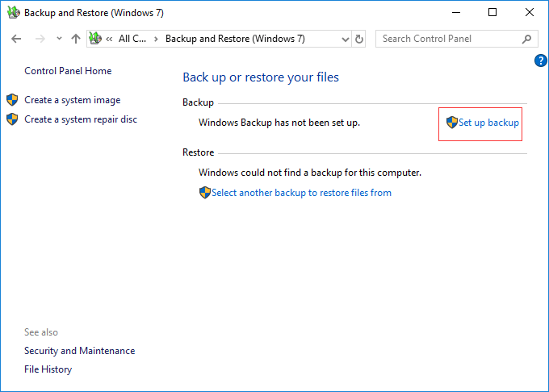
Task: Close the Backup and Restore window
Action: click(x=530, y=13)
